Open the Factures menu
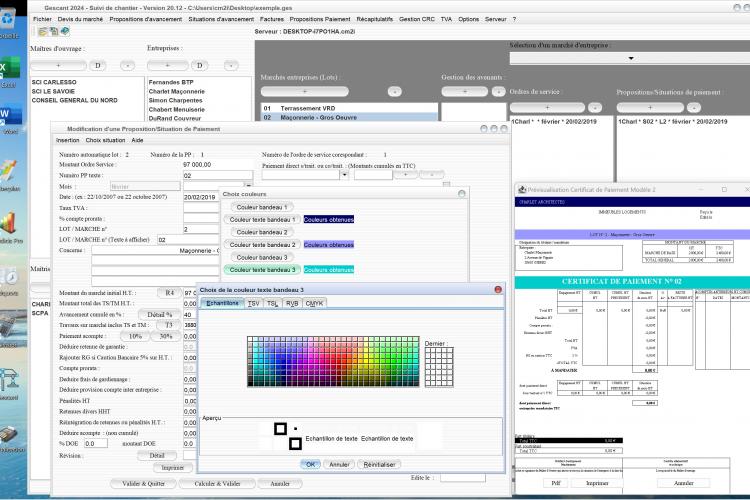The width and height of the screenshot is (750, 500). point(272,19)
